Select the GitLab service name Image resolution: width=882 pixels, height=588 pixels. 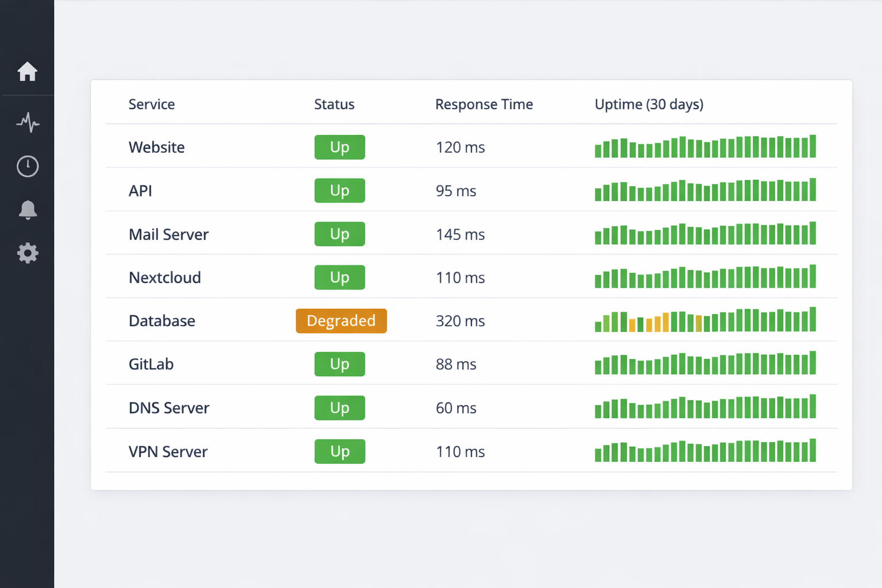point(151,365)
